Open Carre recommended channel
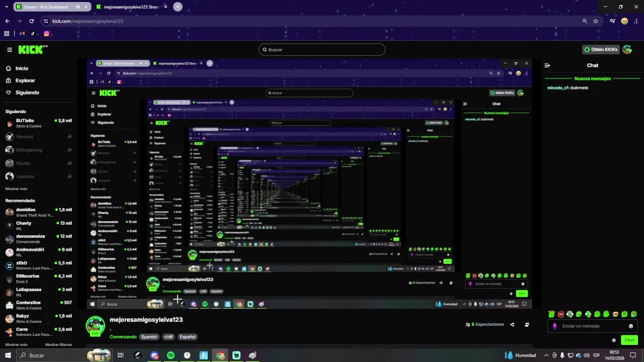 [38, 332]
